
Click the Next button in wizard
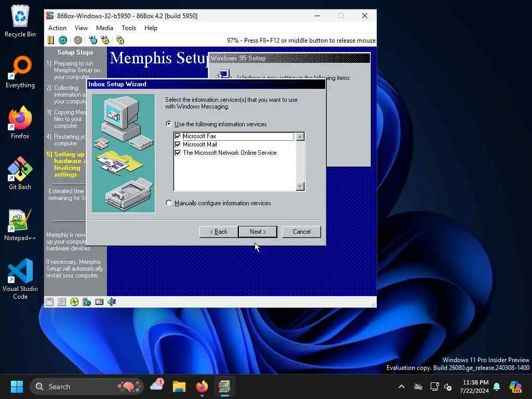[x=258, y=232]
